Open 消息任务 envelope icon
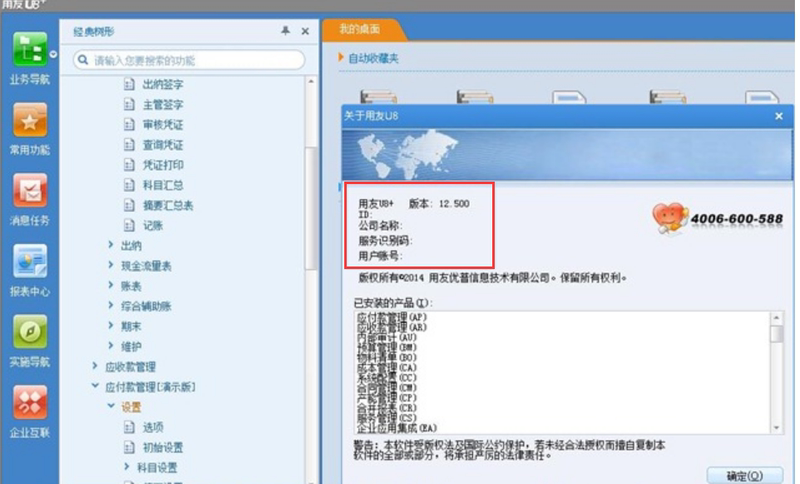This screenshot has width=800, height=484. (x=30, y=190)
